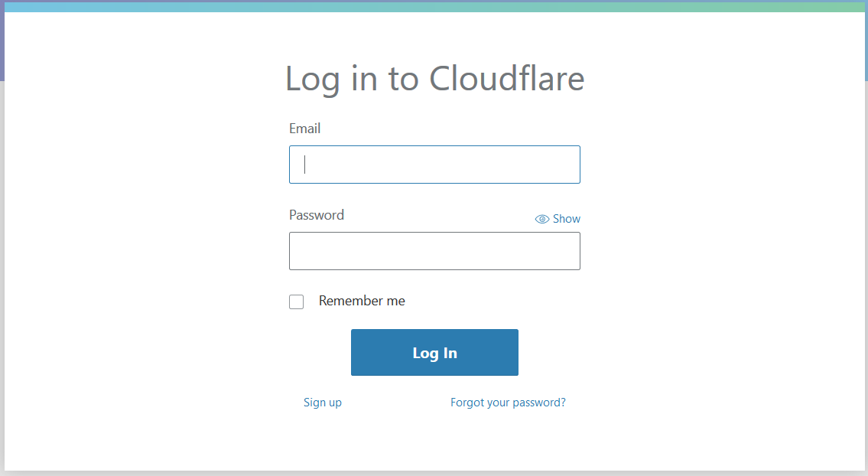Open the Sign up link
868x476 pixels.
click(322, 403)
